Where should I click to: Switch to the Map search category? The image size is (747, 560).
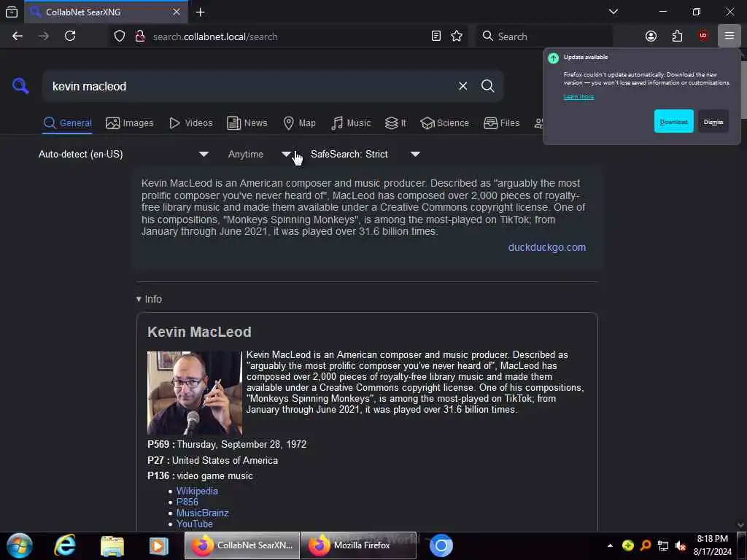click(300, 122)
